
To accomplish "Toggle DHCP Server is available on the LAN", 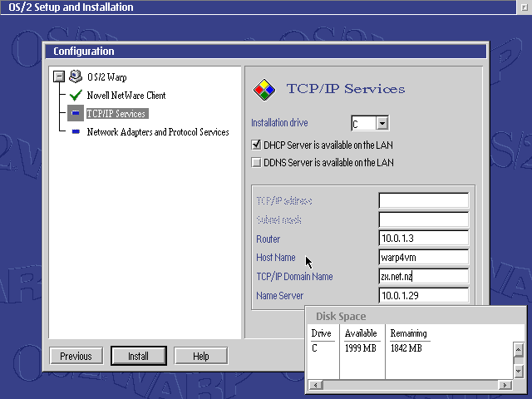I will tap(256, 145).
